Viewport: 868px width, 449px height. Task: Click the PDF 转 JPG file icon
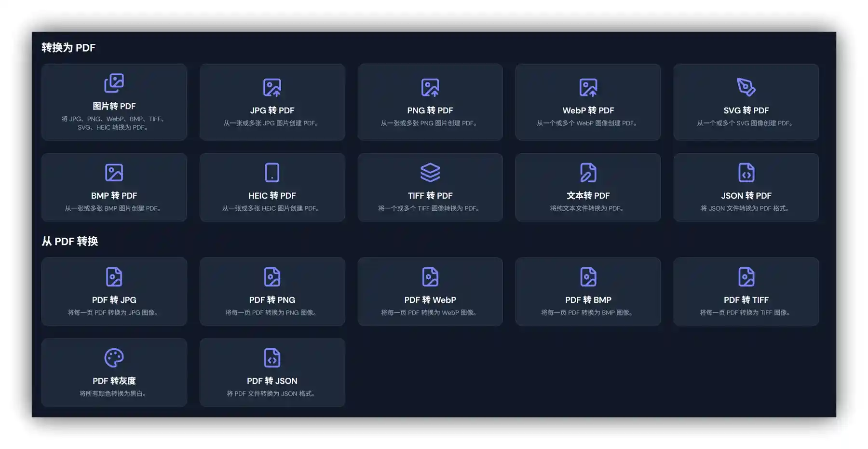114,277
